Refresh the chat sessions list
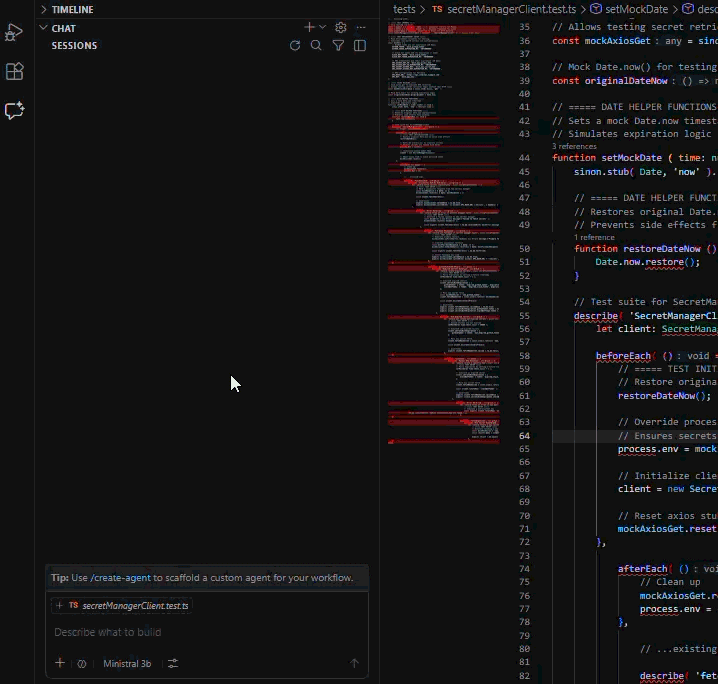 pyautogui.click(x=295, y=45)
